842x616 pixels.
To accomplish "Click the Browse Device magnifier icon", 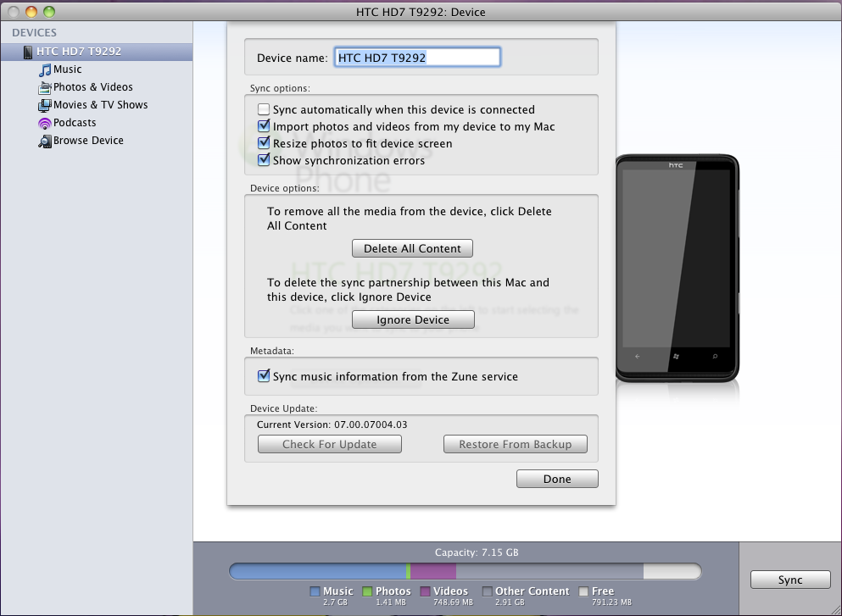I will [45, 141].
